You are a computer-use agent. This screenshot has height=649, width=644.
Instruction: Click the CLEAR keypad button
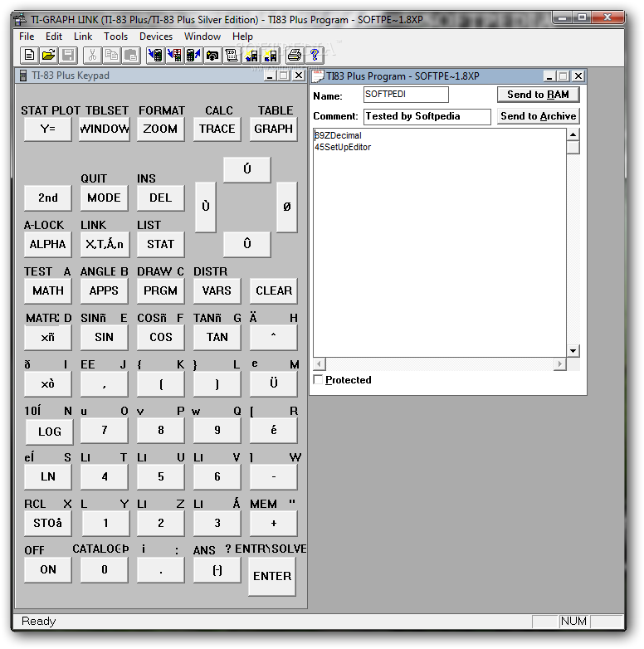(274, 291)
